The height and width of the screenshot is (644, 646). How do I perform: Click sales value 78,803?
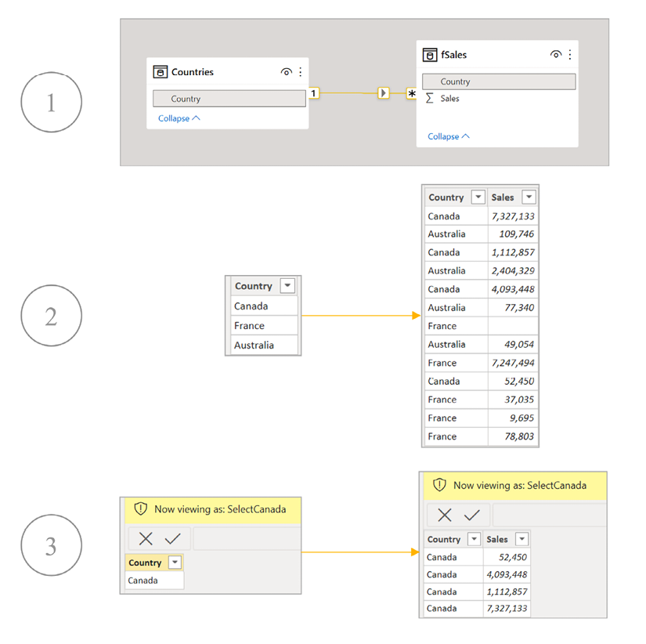pyautogui.click(x=519, y=436)
